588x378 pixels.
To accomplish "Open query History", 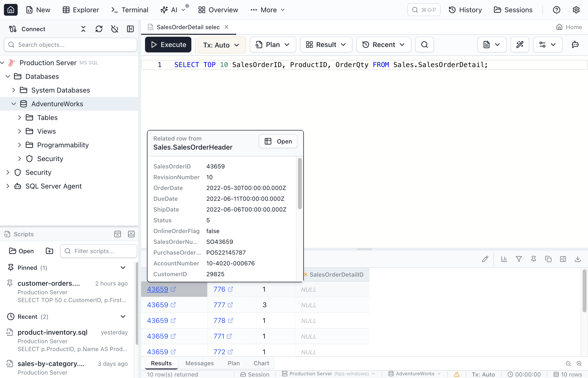I will (x=465, y=10).
